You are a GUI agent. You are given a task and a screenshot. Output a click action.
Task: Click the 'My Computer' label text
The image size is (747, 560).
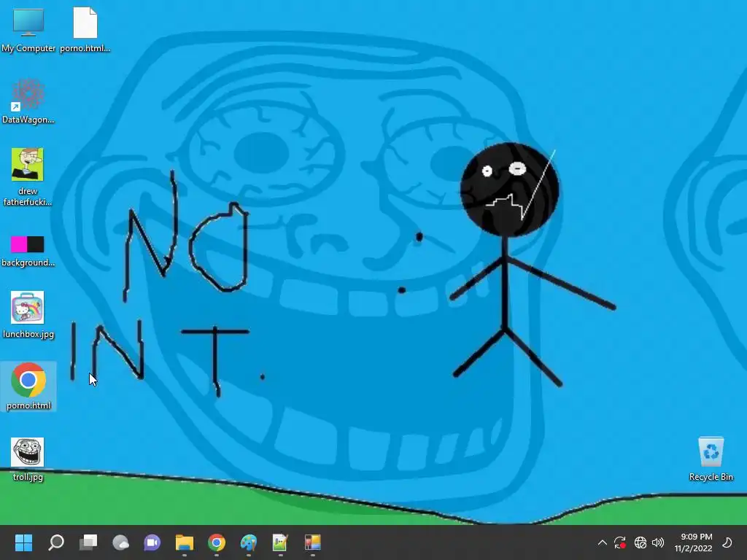tap(28, 48)
